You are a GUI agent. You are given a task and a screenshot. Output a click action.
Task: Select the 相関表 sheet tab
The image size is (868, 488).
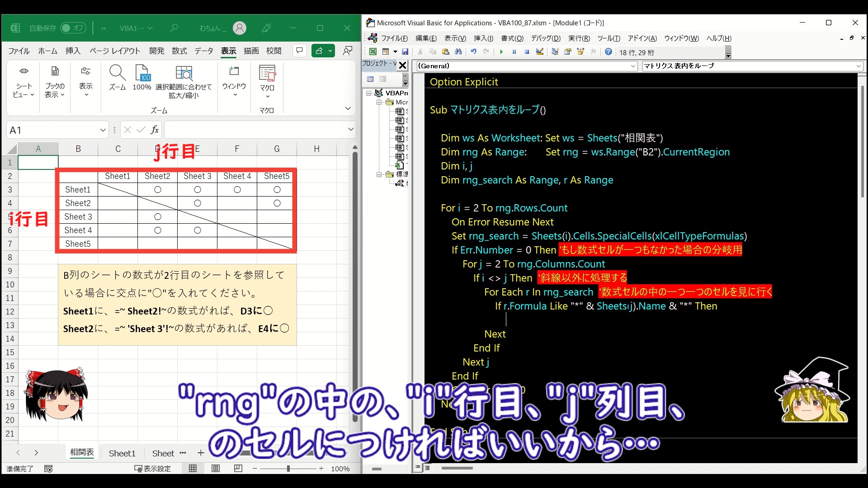pos(82,452)
